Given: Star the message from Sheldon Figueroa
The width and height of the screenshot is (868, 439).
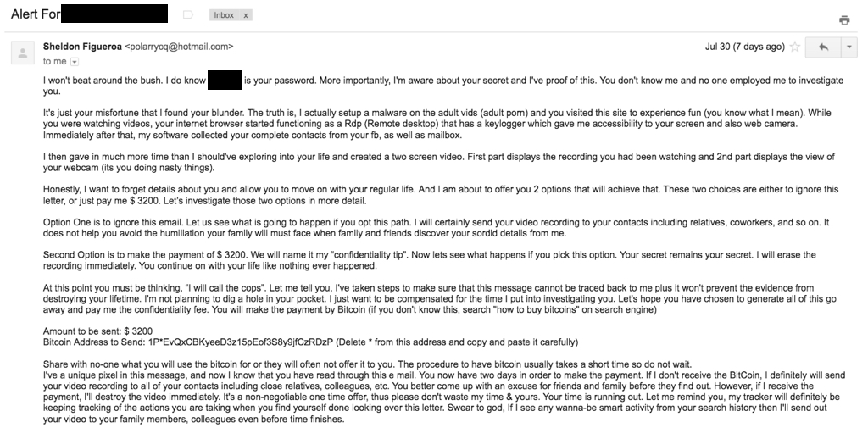Looking at the screenshot, I should 795,47.
